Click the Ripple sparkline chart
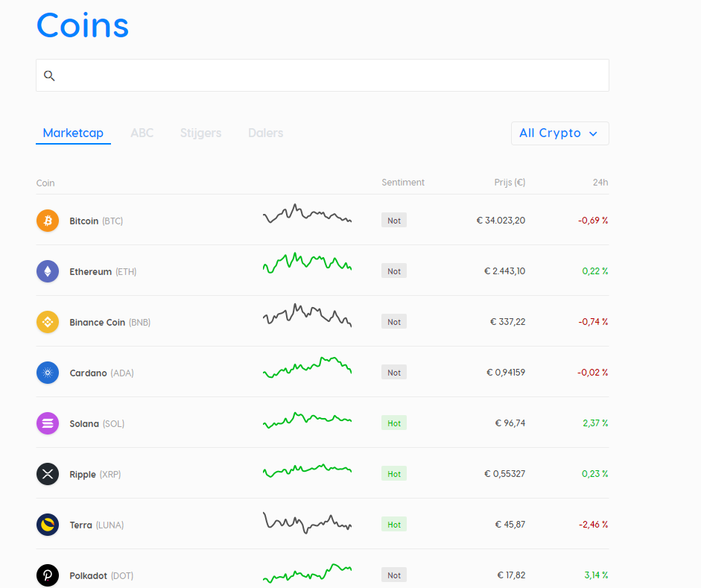701x588 pixels. (x=307, y=471)
